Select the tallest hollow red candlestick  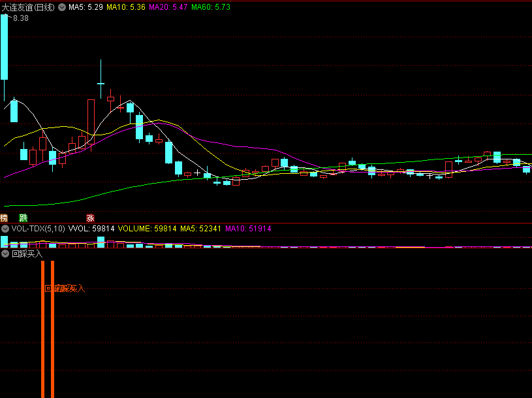[x=91, y=122]
